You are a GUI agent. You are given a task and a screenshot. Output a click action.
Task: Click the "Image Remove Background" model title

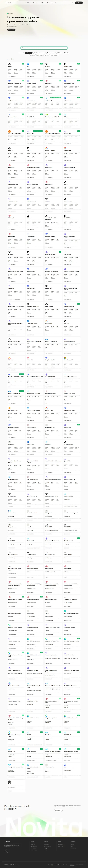[71, 513]
